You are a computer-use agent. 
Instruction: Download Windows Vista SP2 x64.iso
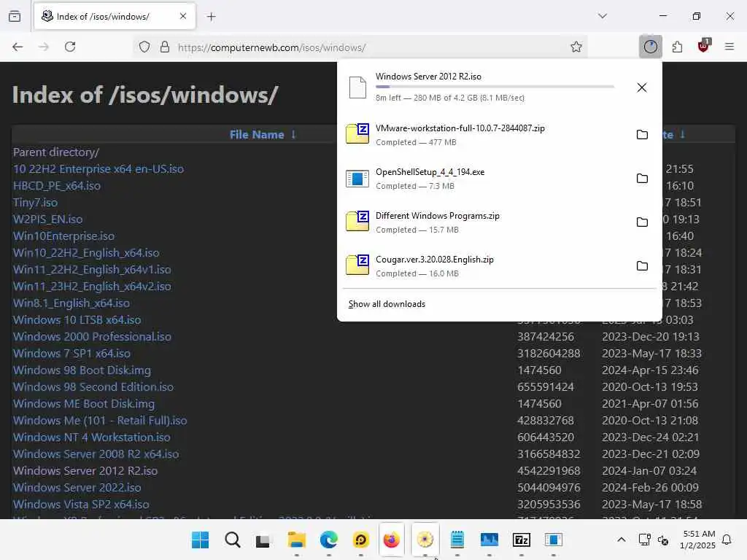point(81,504)
